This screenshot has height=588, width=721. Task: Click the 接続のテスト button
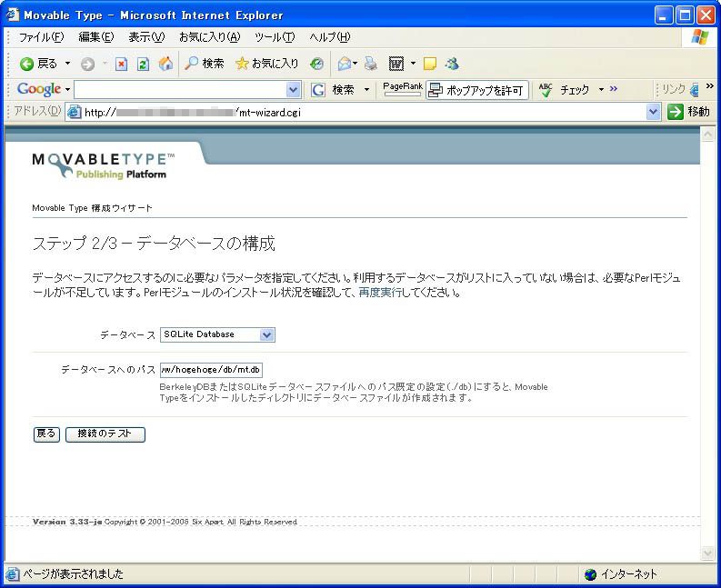tap(105, 434)
